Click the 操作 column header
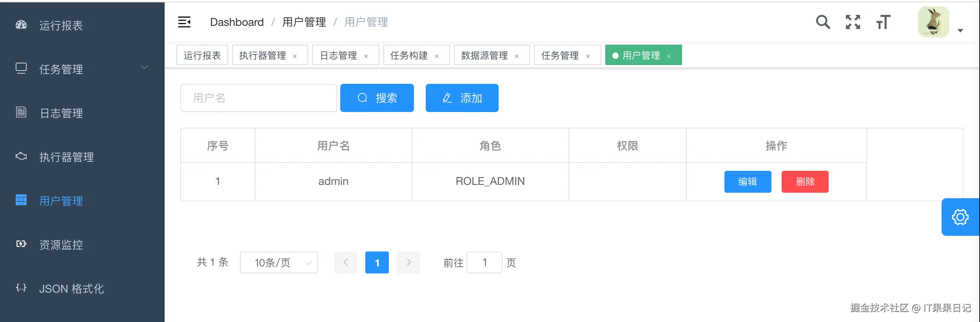980x322 pixels. [777, 146]
